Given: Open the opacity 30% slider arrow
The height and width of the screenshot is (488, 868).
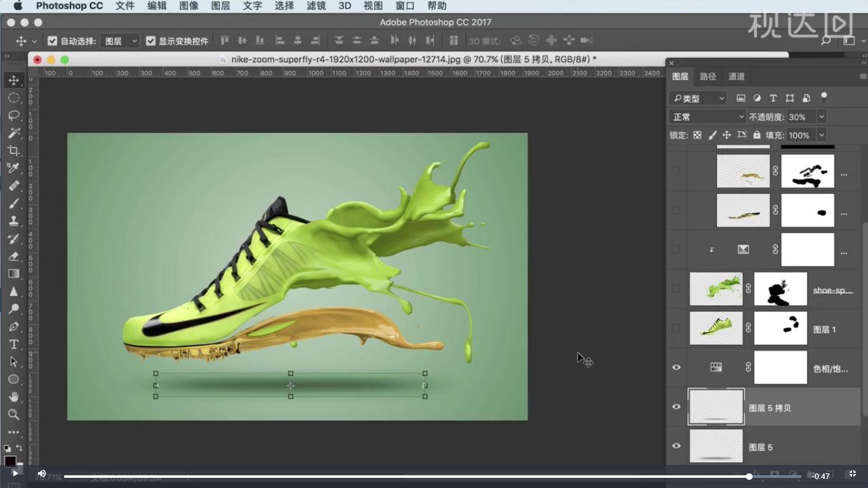Looking at the screenshot, I should (x=822, y=117).
